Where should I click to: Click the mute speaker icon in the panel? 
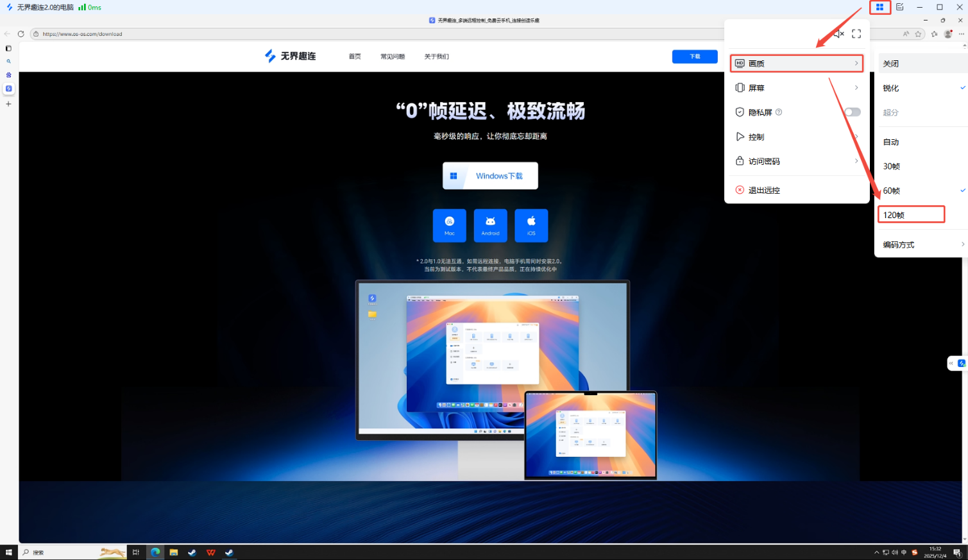coord(839,34)
